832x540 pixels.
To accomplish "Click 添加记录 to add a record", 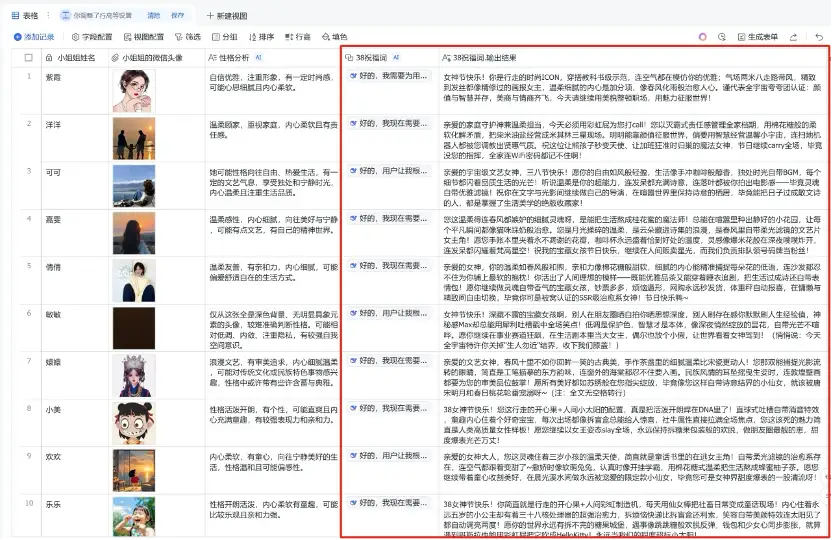I will click(34, 37).
